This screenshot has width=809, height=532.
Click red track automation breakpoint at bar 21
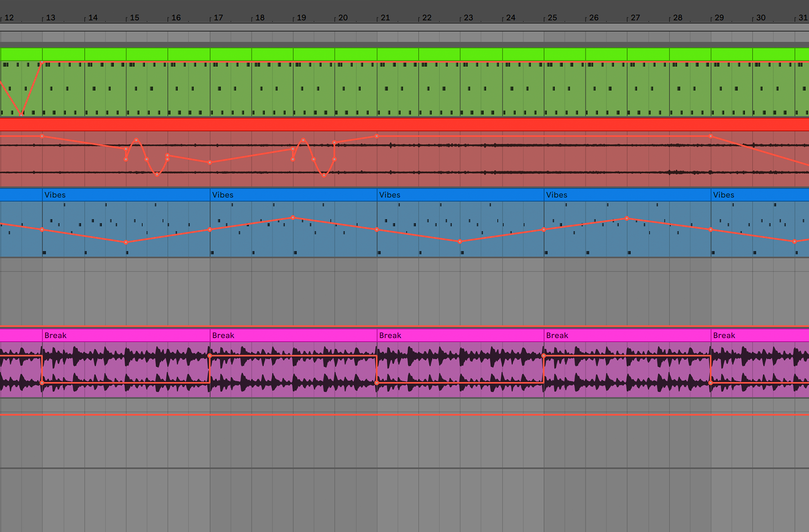pyautogui.click(x=377, y=136)
